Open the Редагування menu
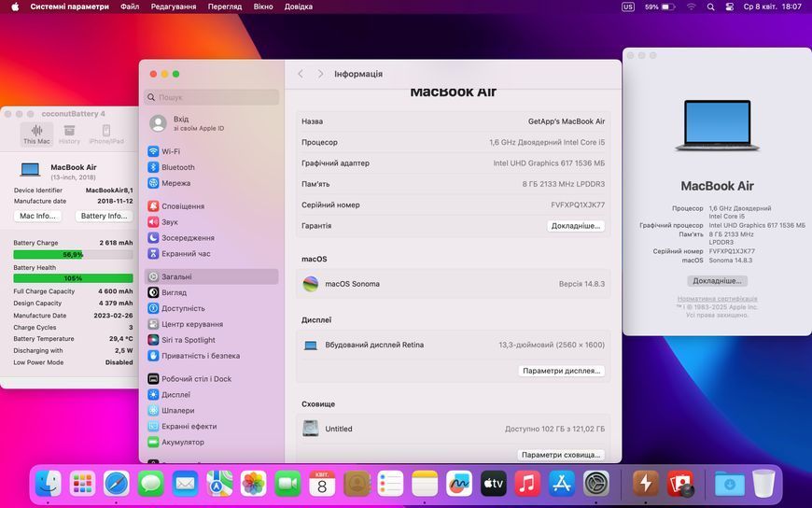Image resolution: width=812 pixels, height=508 pixels. coord(174,7)
